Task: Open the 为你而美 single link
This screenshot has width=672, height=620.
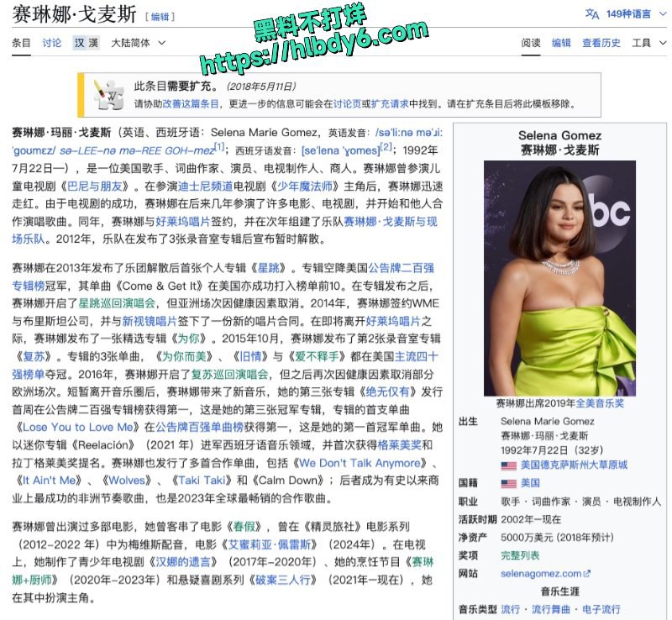Action: click(183, 357)
